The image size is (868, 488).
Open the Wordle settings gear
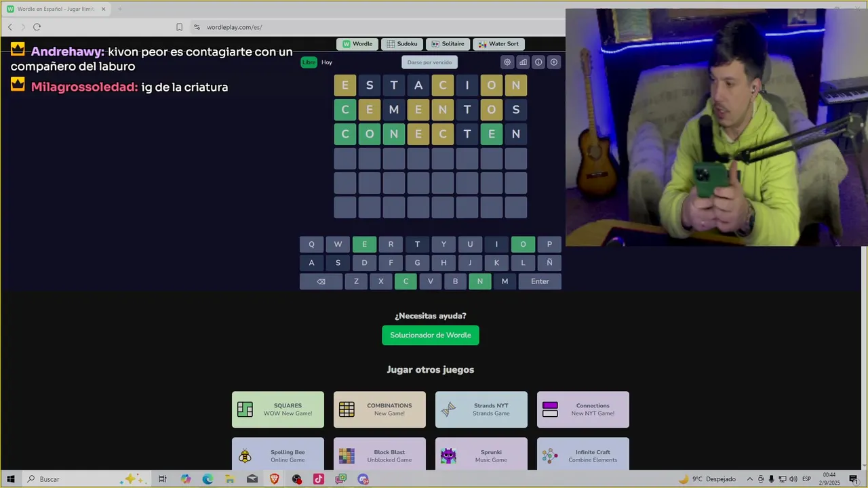(x=507, y=62)
